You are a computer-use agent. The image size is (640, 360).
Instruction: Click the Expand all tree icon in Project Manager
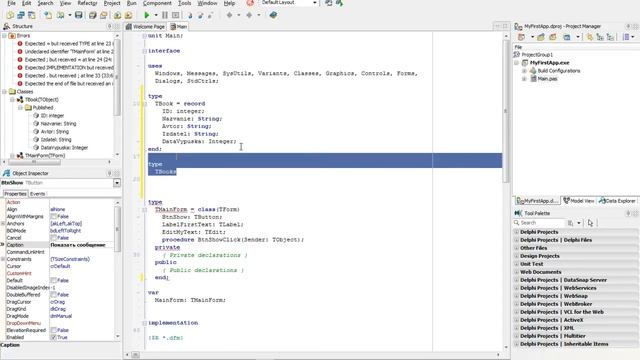pos(600,37)
